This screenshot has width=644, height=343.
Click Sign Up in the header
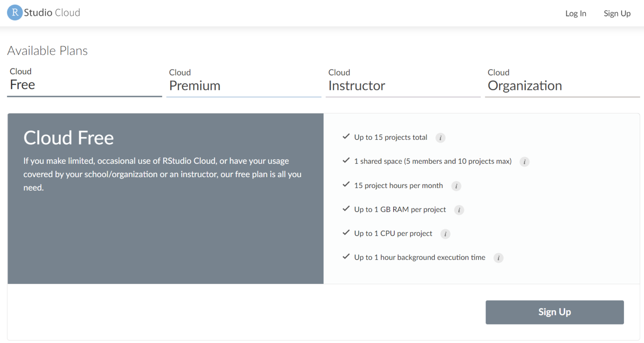[617, 13]
